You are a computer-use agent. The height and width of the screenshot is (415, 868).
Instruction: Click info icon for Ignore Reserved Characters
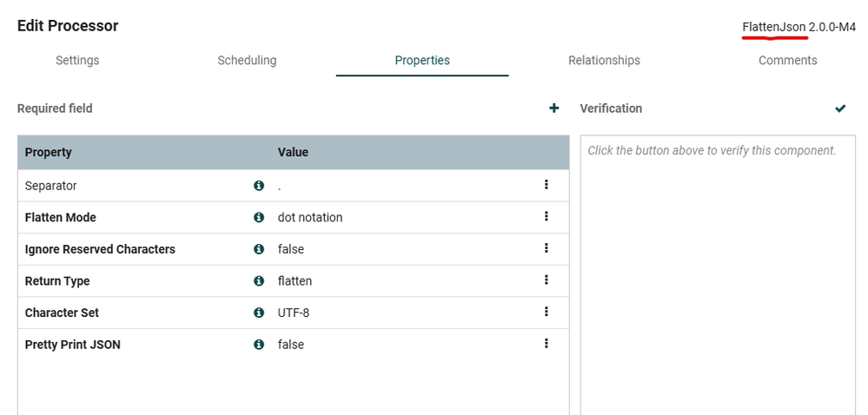(x=258, y=249)
